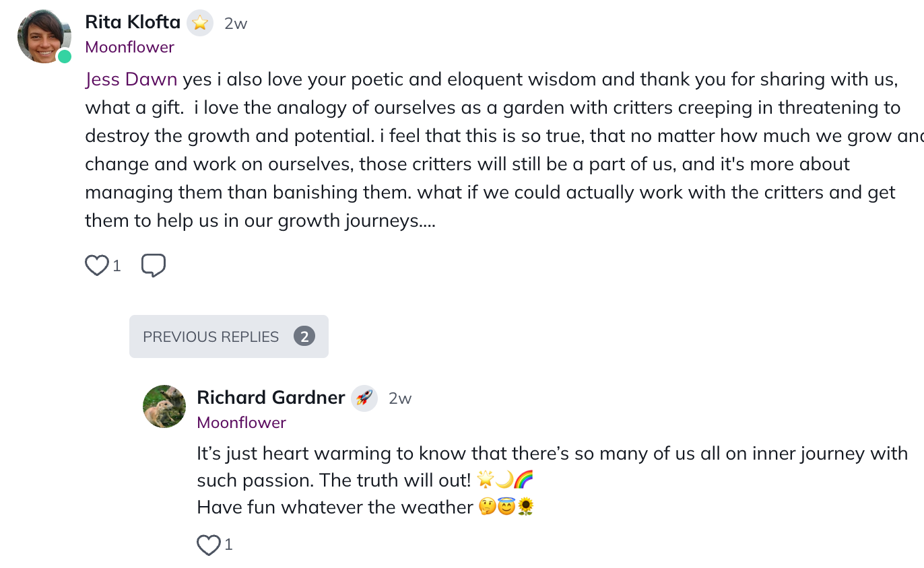Viewport: 924px width, 568px height.
Task: Click the 2w timestamp on Richard's reply
Action: 400,398
